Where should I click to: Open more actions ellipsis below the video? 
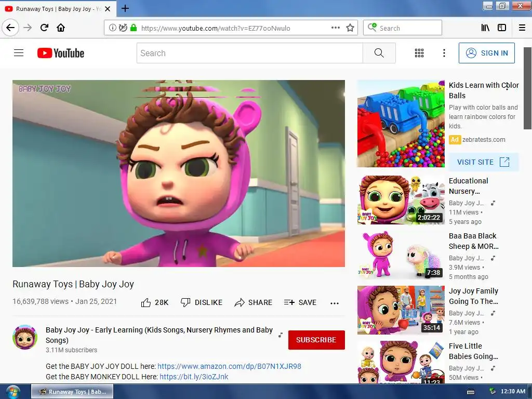click(335, 303)
